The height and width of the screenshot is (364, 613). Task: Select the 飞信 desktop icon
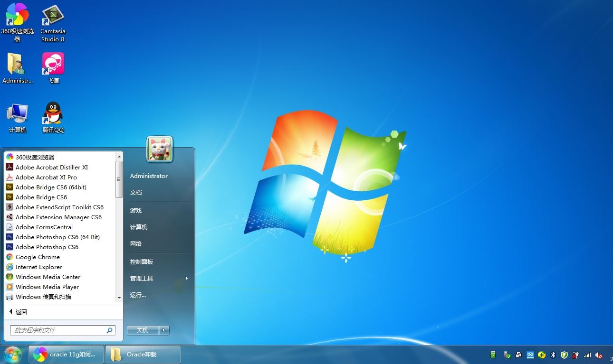tap(53, 63)
